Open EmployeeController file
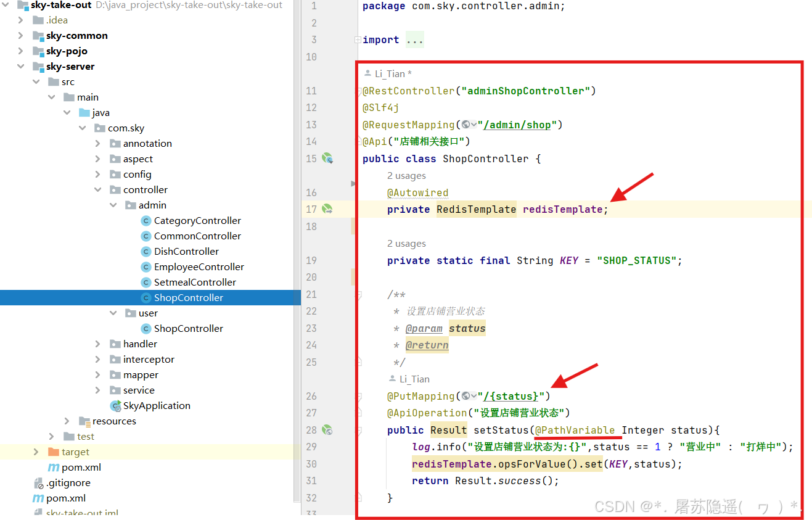Screen dimensions: 812x520 coord(199,267)
